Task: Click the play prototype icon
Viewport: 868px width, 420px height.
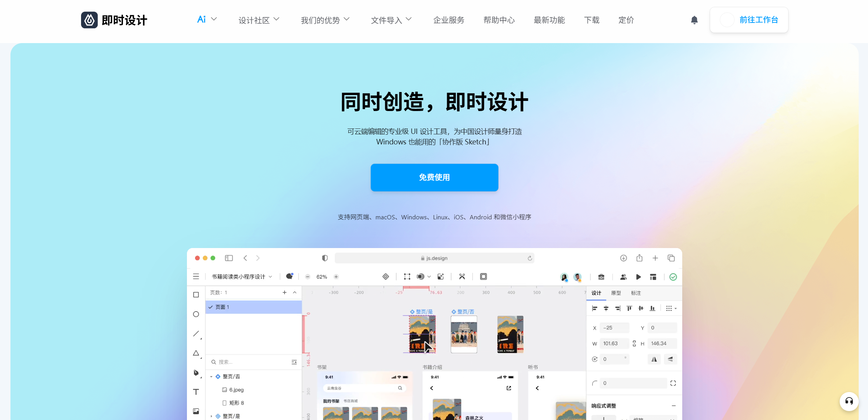Action: 638,277
